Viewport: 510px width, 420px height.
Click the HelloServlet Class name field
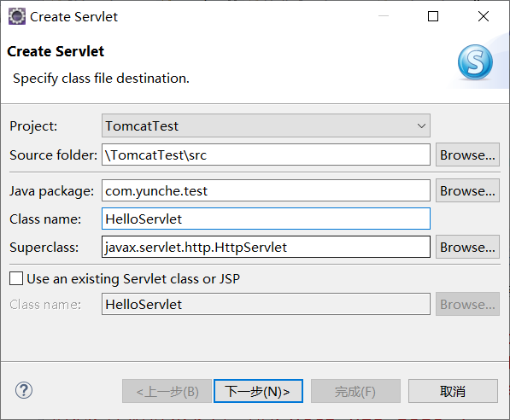tap(266, 219)
